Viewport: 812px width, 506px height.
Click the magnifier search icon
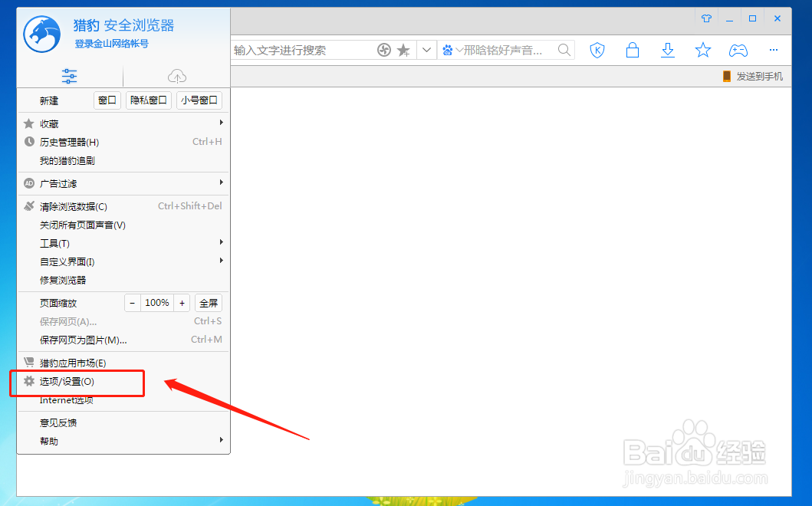click(x=564, y=51)
